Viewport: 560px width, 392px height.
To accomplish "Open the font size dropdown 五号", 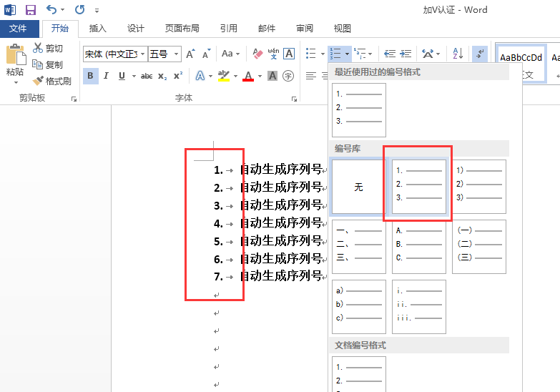I will (176, 54).
